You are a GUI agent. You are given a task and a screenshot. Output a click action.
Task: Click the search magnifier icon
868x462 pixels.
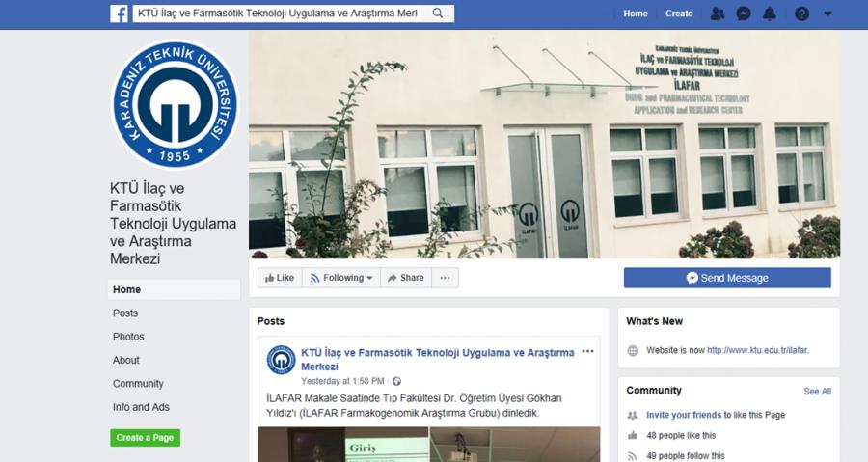pyautogui.click(x=437, y=14)
